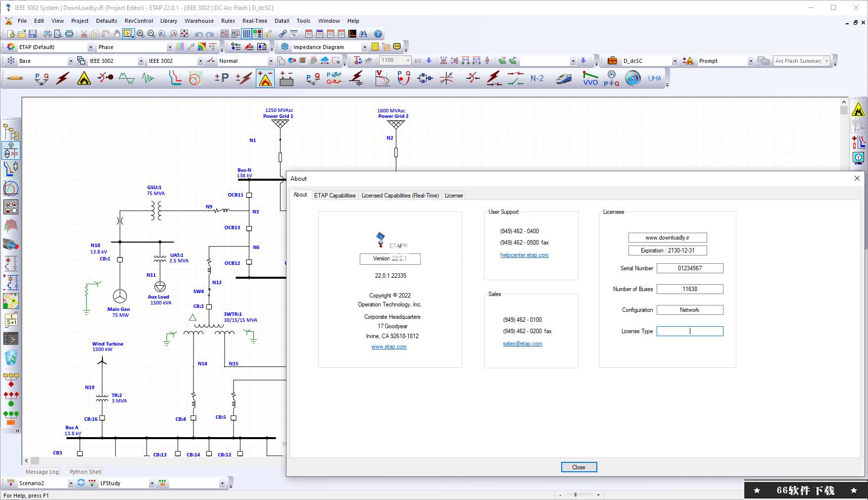Image resolution: width=868 pixels, height=500 pixels.
Task: Click the Save project icon
Action: coord(33,34)
